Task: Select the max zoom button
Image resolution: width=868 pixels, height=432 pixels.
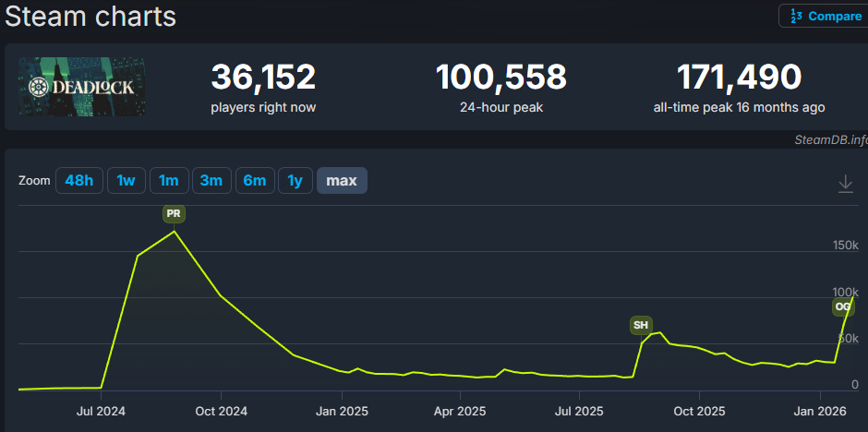Action: tap(342, 180)
